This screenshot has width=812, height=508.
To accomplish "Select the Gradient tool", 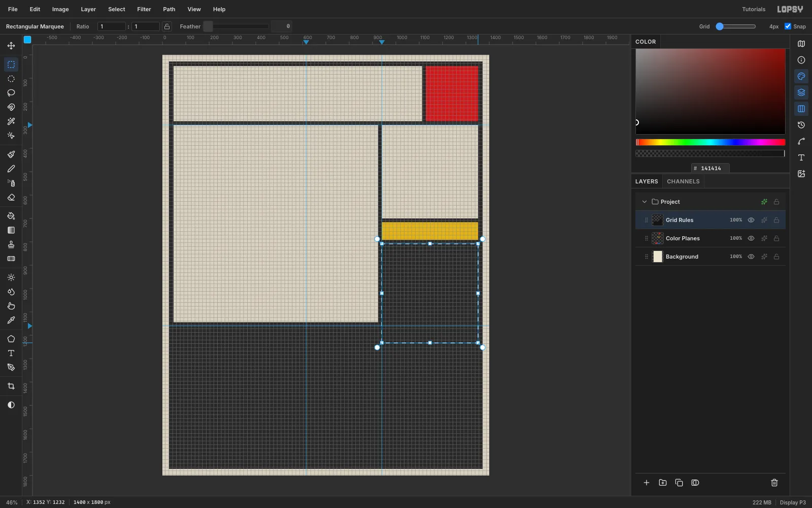I will point(11,230).
